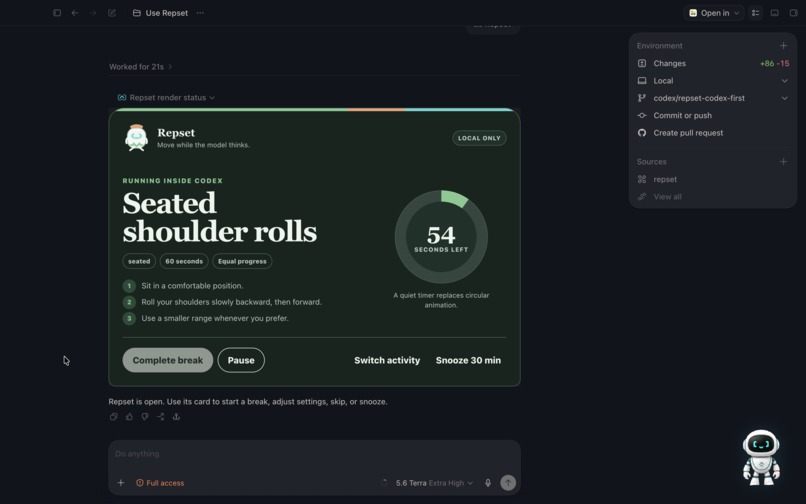Click step 1 'Sit in a comfortable position.'
Screen dimensions: 806x504
(x=192, y=285)
